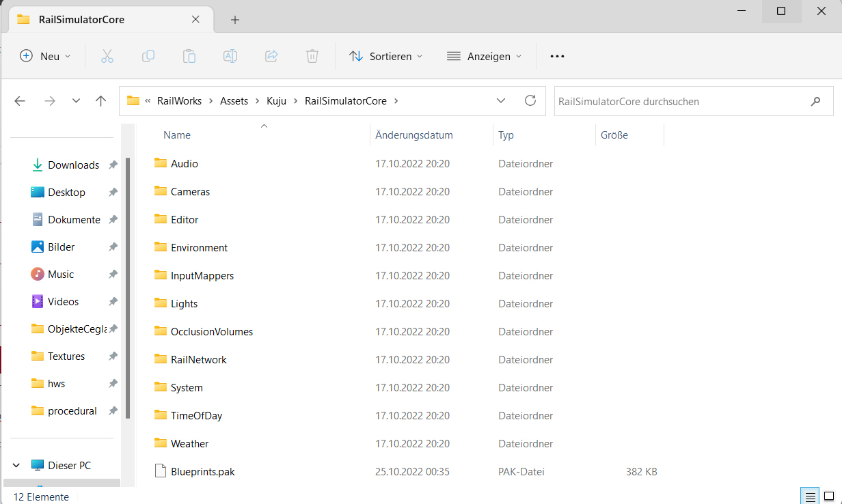Image resolution: width=842 pixels, height=504 pixels.
Task: Click the Assets breadcrumb path segment
Action: pyautogui.click(x=234, y=101)
